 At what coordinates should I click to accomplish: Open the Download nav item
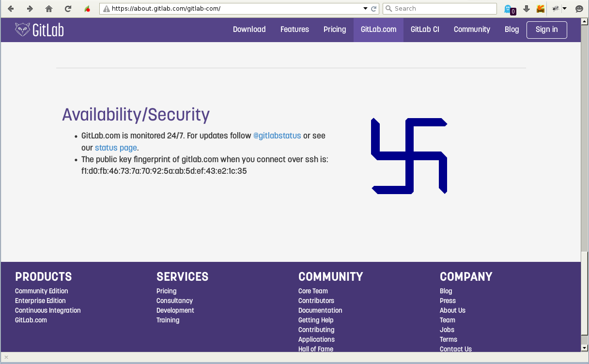pyautogui.click(x=249, y=30)
